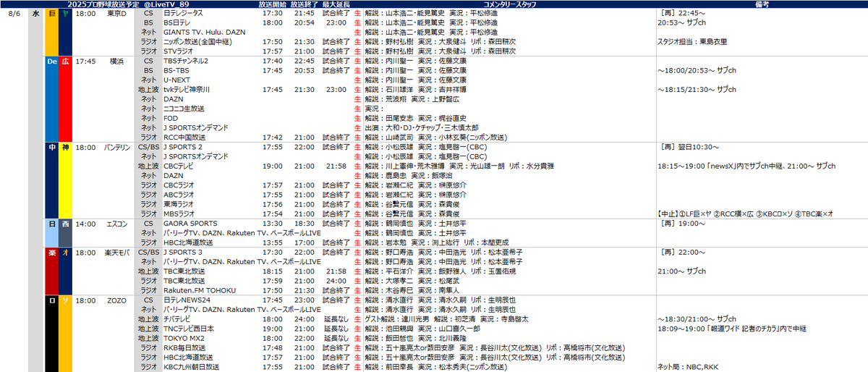Click the '放送開始' column header
Image resolution: width=868 pixels, height=372 pixels.
[273, 4]
